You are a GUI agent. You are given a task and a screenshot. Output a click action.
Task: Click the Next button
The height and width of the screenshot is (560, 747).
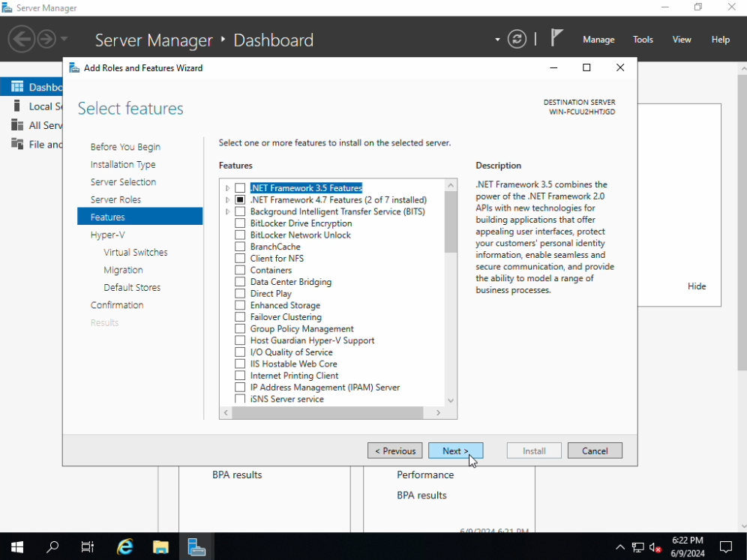[x=455, y=451]
